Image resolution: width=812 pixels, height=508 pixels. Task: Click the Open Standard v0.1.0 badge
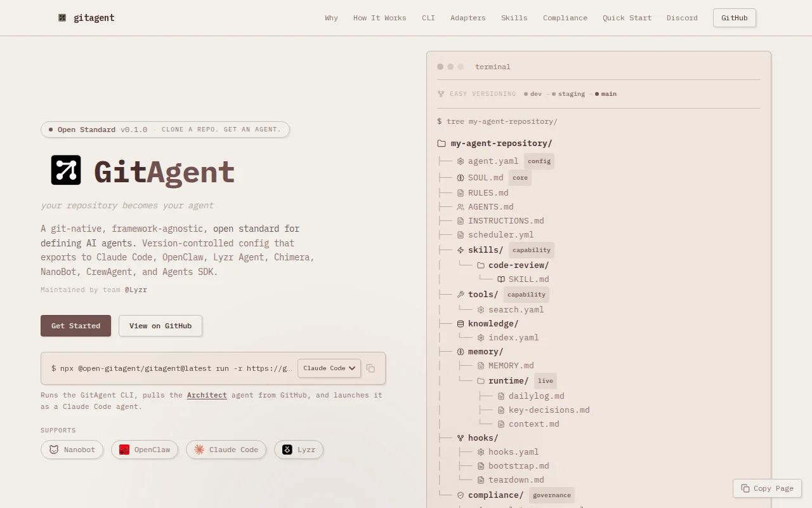coord(165,130)
